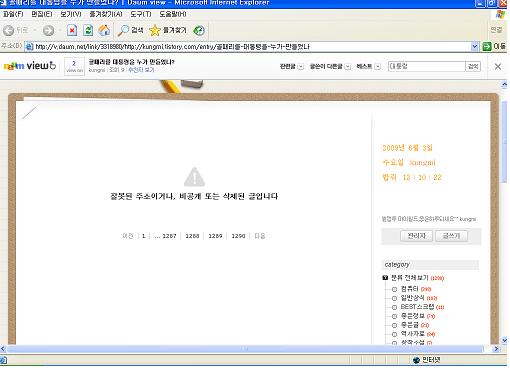
Task: Click the Internet zone globe icon
Action: 416,360
